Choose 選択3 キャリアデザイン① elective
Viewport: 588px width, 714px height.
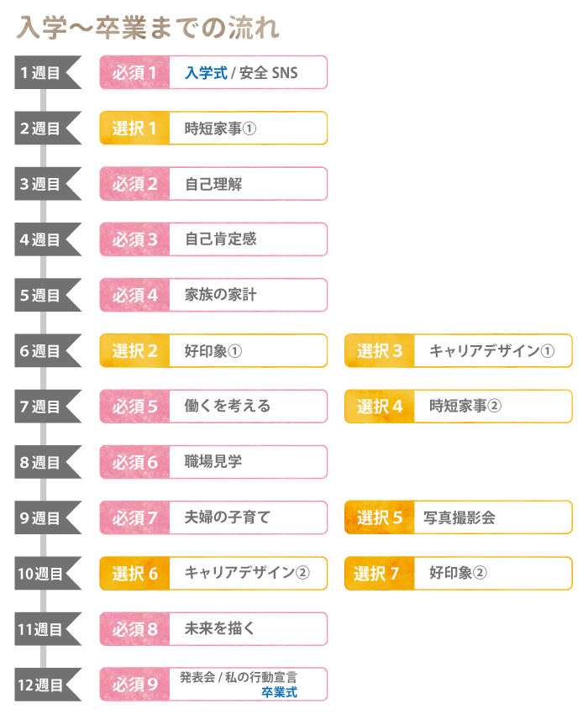[x=458, y=350]
